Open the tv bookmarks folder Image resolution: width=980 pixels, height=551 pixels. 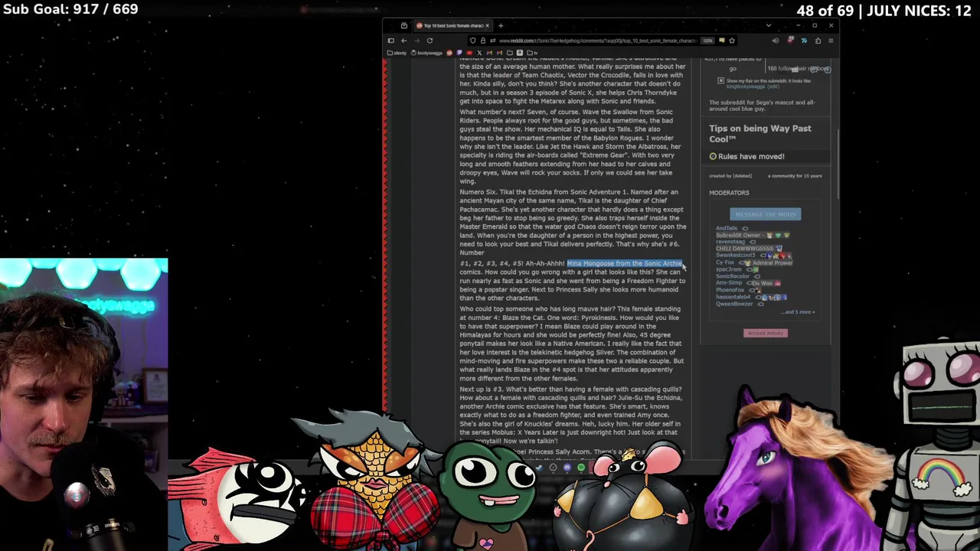point(531,53)
